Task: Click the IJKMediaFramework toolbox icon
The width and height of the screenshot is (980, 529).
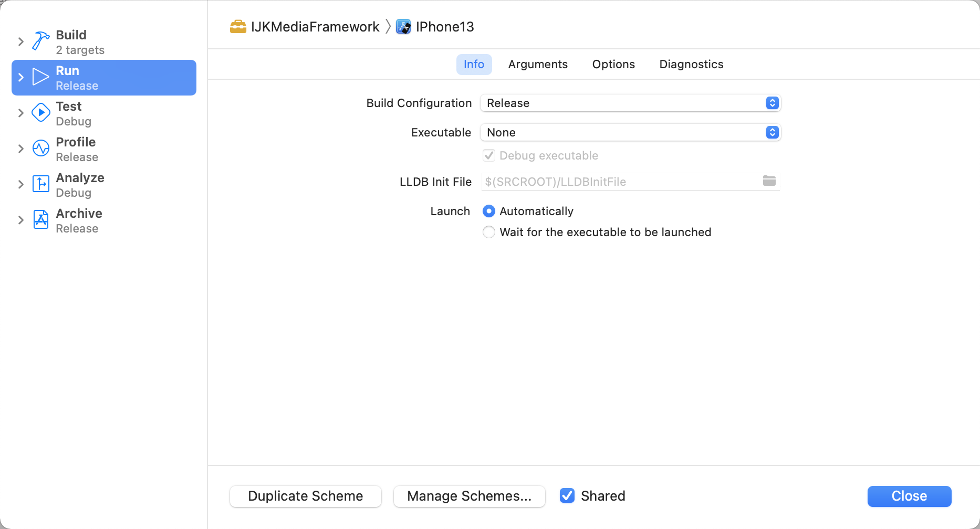Action: 238,26
